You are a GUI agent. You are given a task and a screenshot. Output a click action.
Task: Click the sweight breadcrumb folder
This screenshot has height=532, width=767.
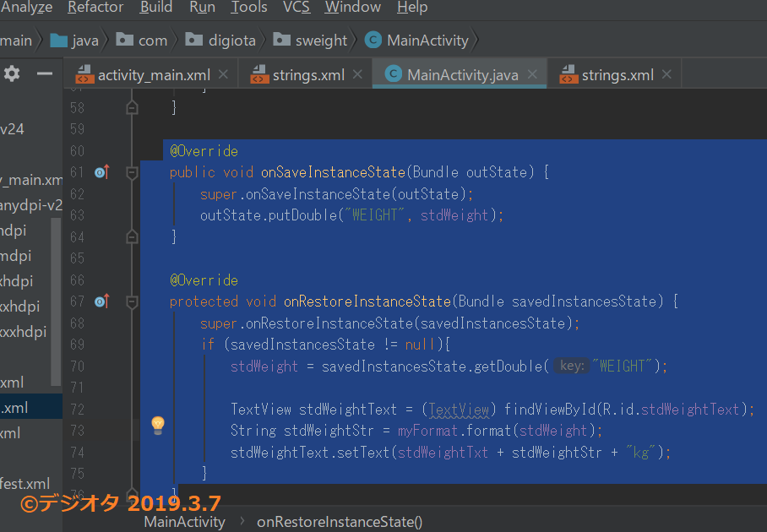coord(310,40)
